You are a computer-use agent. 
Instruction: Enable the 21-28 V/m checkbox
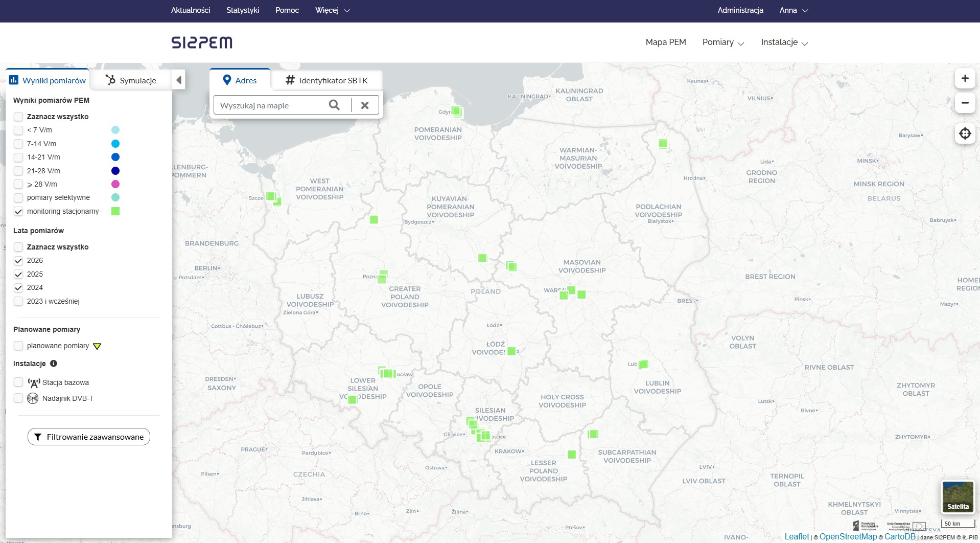pyautogui.click(x=18, y=171)
